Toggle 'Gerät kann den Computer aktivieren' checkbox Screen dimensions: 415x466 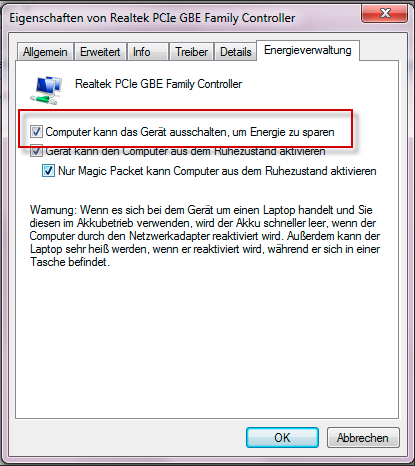(36, 151)
